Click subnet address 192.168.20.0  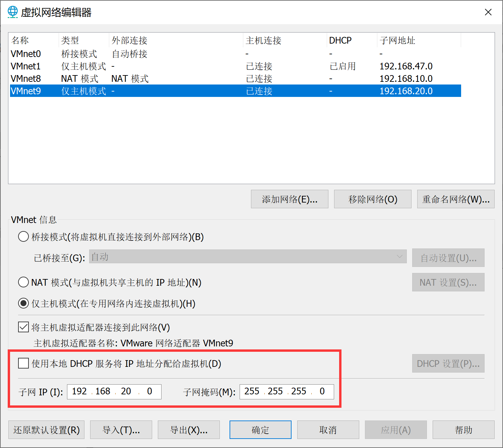tap(406, 91)
